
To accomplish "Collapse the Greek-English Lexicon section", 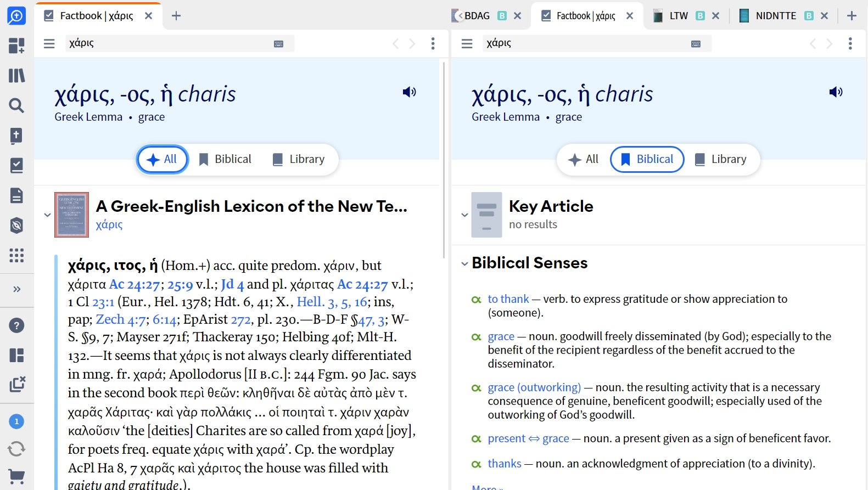I will tap(47, 215).
